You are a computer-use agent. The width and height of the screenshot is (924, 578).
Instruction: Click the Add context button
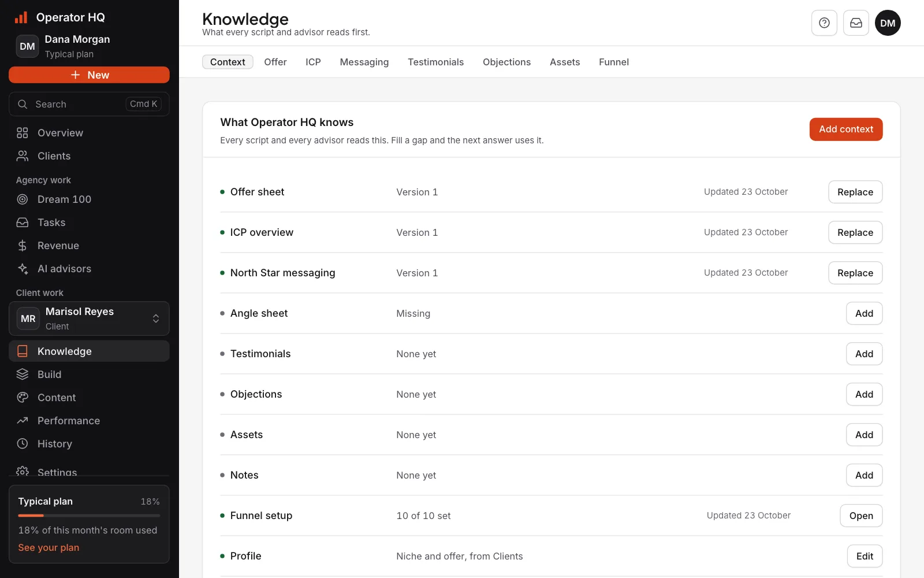846,129
